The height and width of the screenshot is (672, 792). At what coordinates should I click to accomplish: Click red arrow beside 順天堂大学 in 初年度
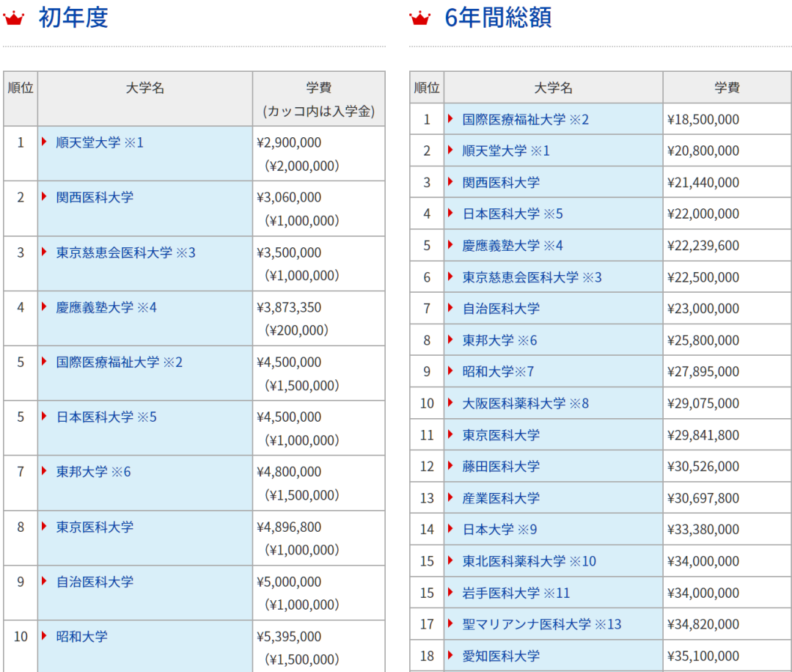click(x=45, y=142)
